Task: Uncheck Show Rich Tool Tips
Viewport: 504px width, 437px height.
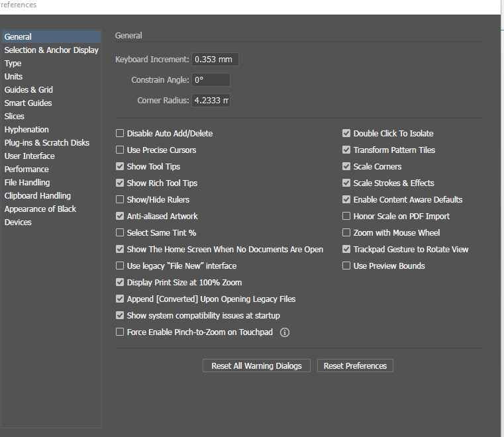Action: pos(120,183)
